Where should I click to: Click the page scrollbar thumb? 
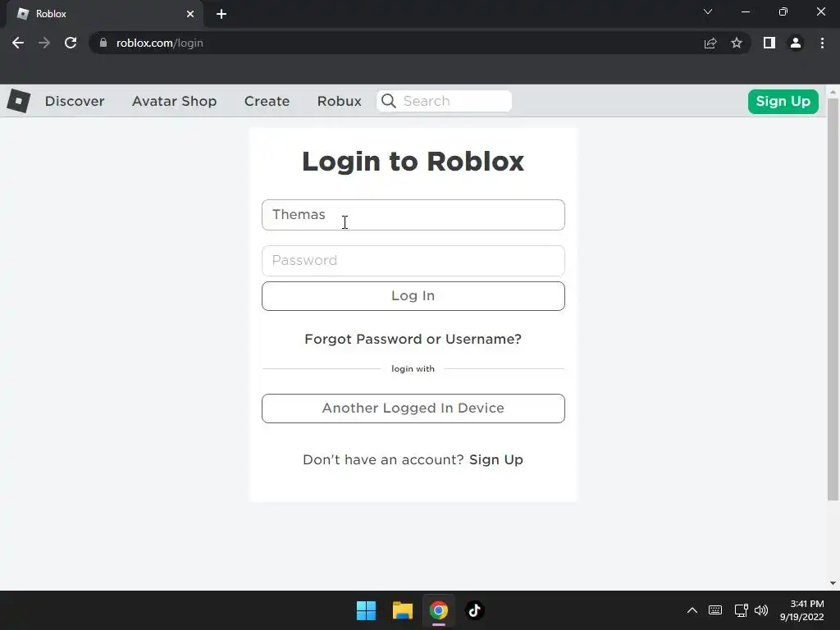[x=833, y=299]
